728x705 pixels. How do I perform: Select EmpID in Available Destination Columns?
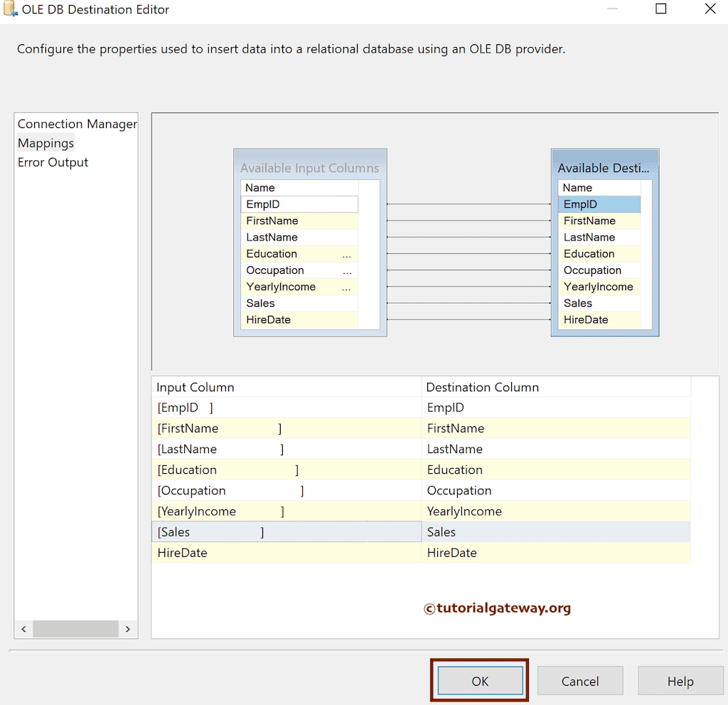(x=599, y=203)
